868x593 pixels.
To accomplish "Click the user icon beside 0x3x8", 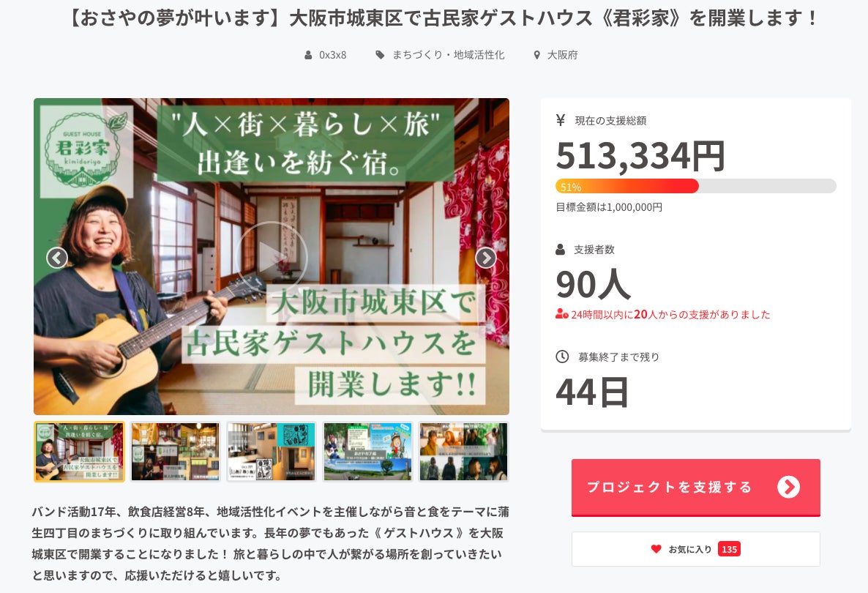I will 309,55.
